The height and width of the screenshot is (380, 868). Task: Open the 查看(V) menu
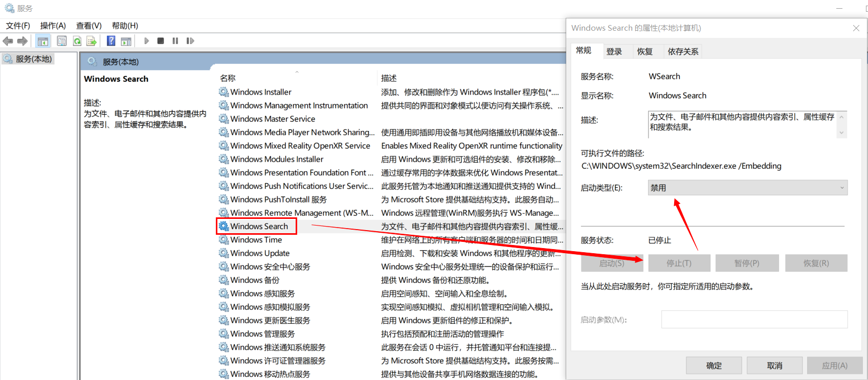tap(89, 26)
